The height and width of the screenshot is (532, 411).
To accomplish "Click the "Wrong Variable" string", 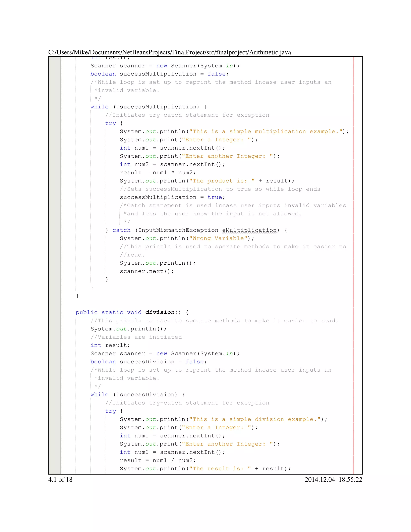I will point(218,238).
